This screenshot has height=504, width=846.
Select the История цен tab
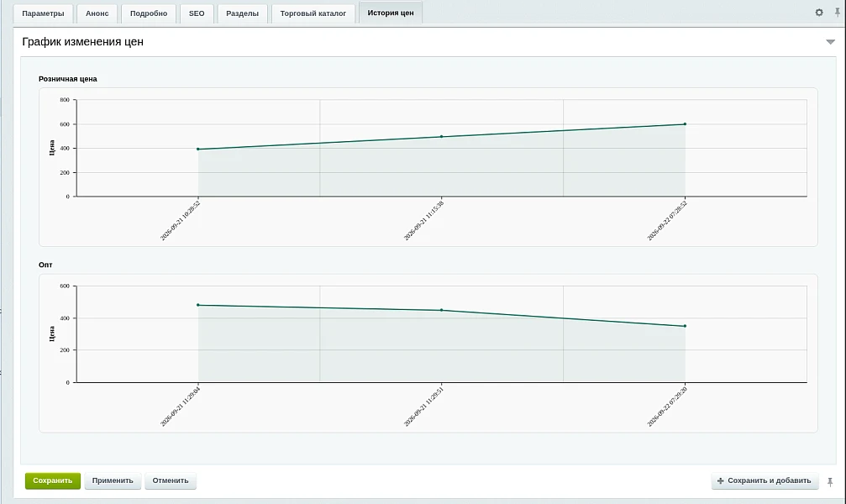(x=391, y=13)
